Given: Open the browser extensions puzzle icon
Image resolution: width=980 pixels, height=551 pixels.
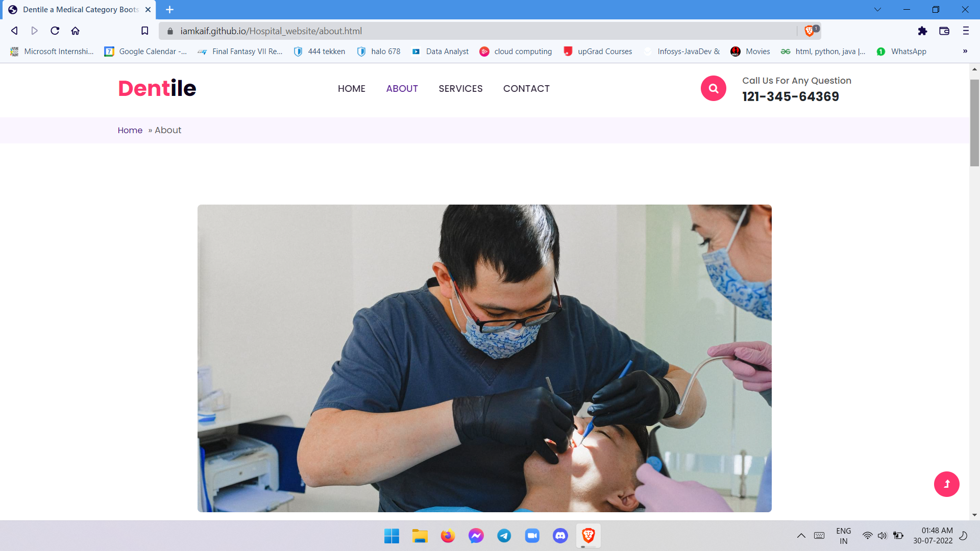Looking at the screenshot, I should pos(923,31).
